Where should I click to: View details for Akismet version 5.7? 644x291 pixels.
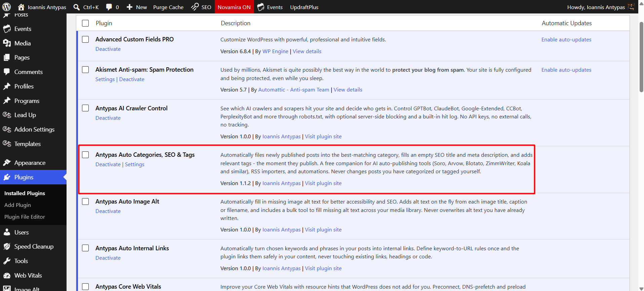click(x=348, y=90)
